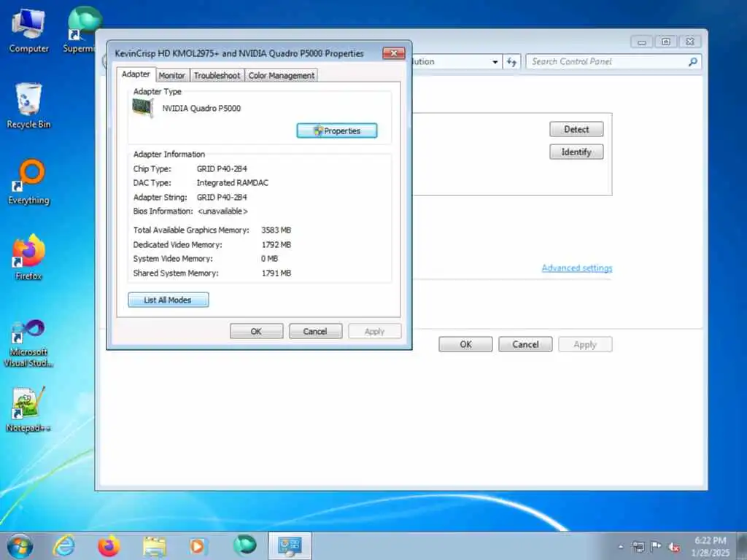The width and height of the screenshot is (747, 560).
Task: Expand the Control Panel address bar dropdown
Action: 495,62
